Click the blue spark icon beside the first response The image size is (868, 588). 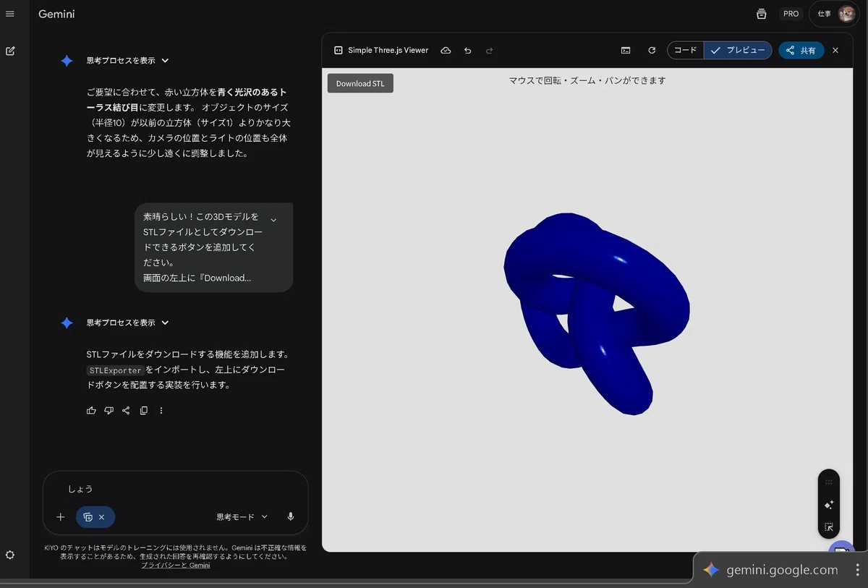coord(67,61)
